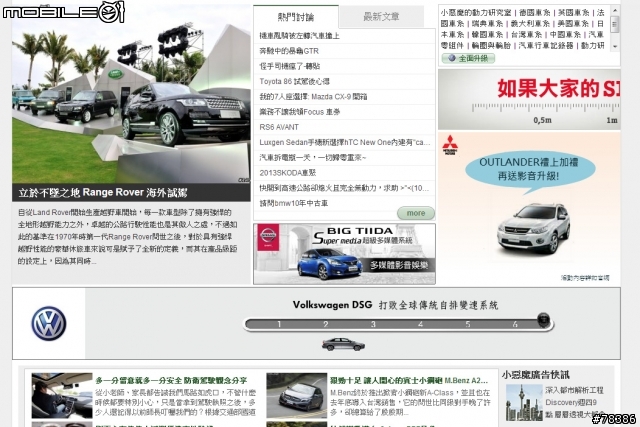Open the '2013SKODA車聚' thread
640x427 pixels.
pyautogui.click(x=288, y=173)
